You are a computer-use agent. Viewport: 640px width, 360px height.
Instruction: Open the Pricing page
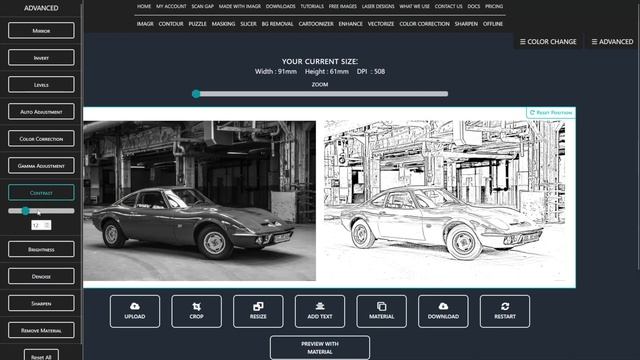point(494,6)
